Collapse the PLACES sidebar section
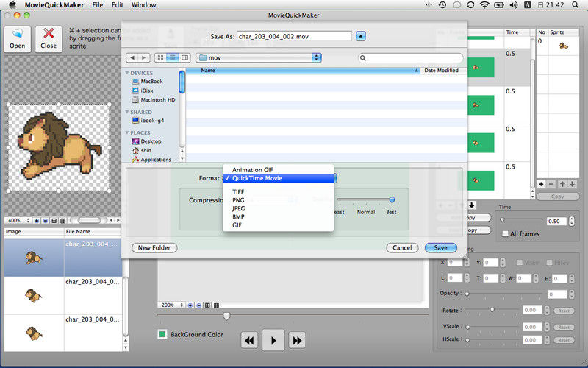This screenshot has width=588, height=368. pos(127,132)
